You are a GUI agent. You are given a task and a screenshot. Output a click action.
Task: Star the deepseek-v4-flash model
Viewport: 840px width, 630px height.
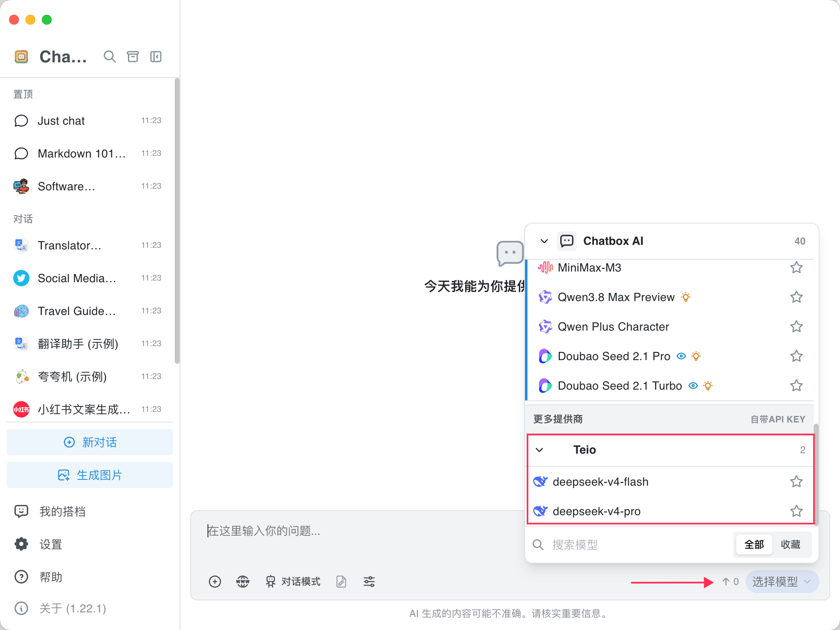point(797,482)
